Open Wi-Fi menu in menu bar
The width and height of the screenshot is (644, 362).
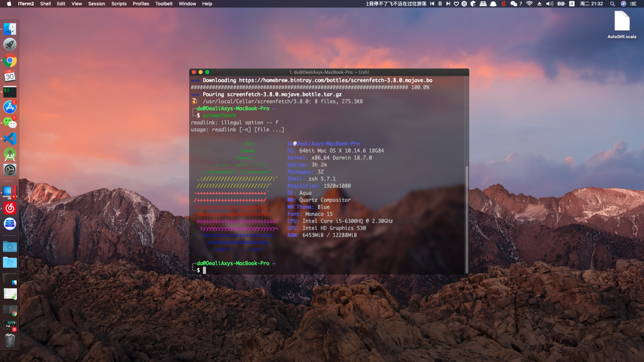[x=529, y=4]
